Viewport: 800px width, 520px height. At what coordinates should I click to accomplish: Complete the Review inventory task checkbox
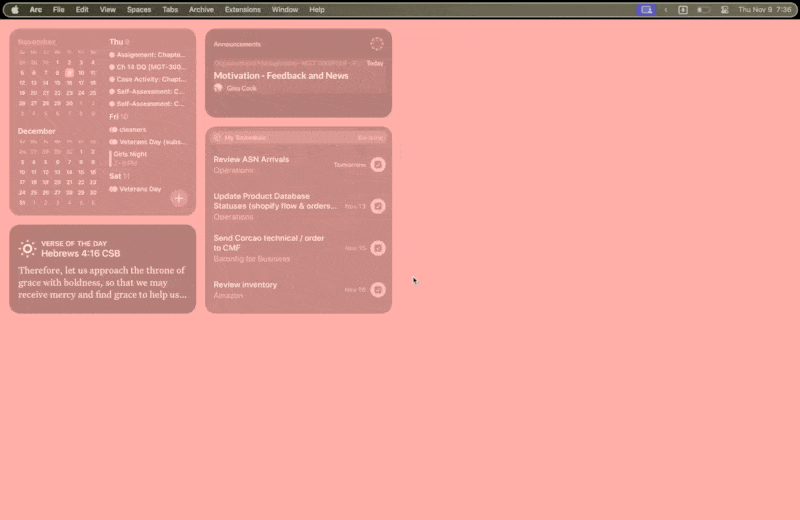[x=378, y=290]
